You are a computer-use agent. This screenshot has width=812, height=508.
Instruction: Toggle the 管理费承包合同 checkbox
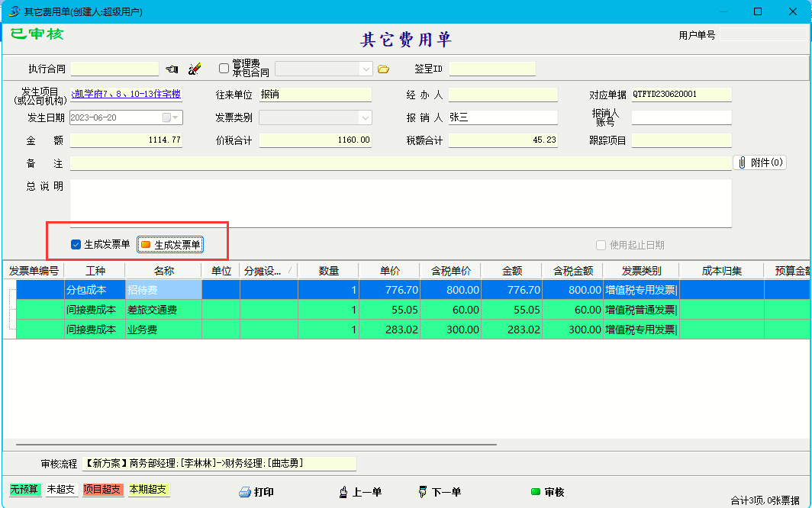(224, 69)
